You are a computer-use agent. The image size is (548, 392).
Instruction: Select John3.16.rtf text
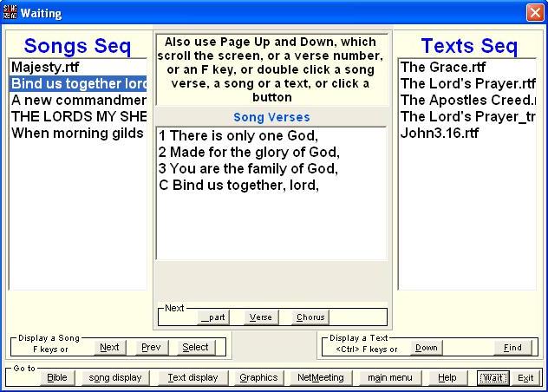click(x=467, y=133)
